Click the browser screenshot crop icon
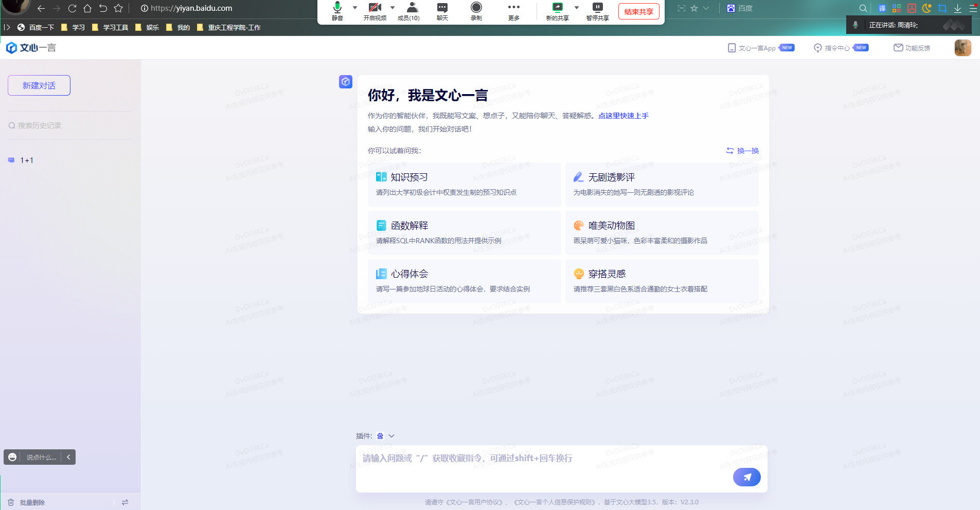 point(942,8)
